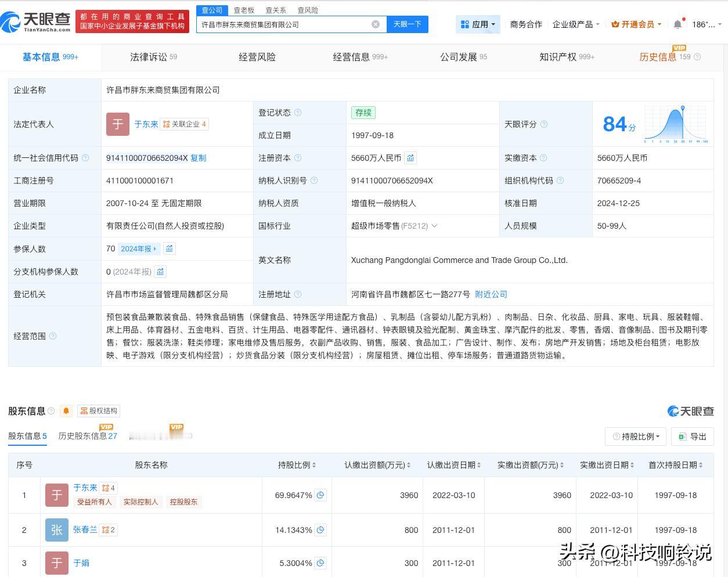Click the 于 avatar of legal representative
This screenshot has height=577, width=728.
tap(118, 124)
